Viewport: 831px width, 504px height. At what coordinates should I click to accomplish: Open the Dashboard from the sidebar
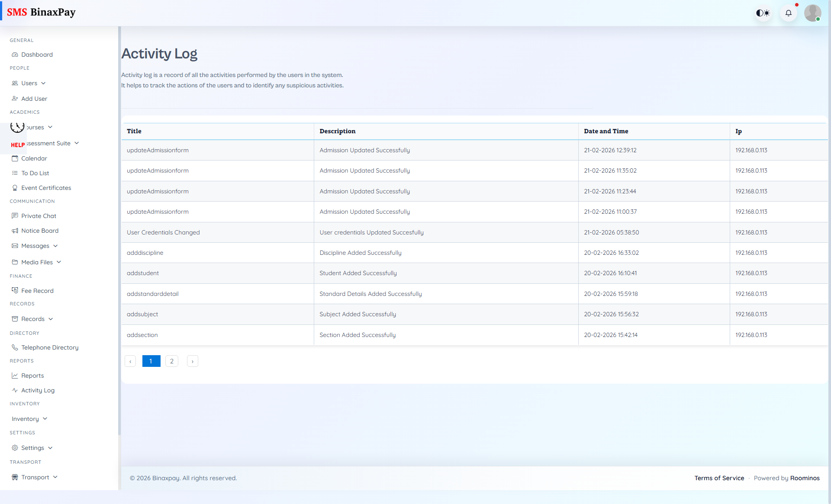tap(37, 55)
